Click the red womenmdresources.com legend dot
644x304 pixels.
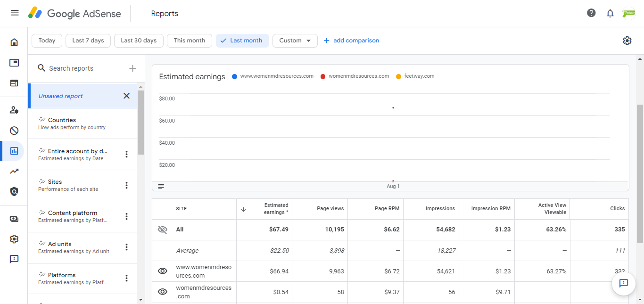[323, 76]
